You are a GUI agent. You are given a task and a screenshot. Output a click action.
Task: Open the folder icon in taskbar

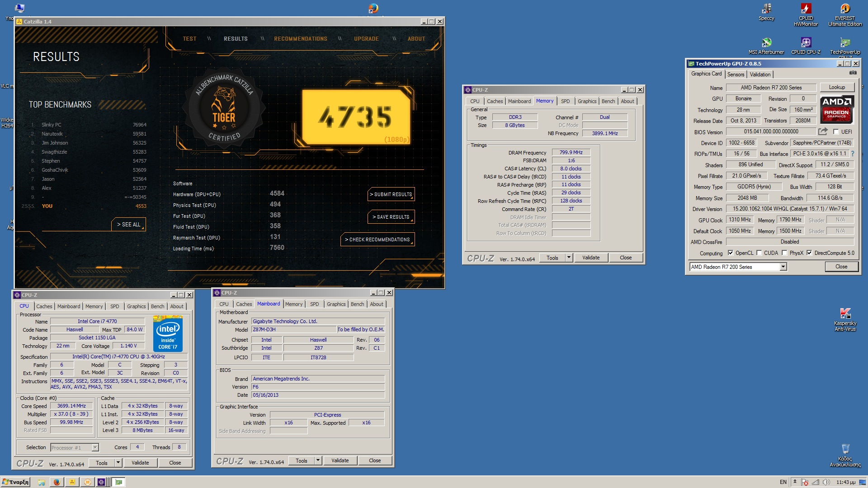coord(42,482)
